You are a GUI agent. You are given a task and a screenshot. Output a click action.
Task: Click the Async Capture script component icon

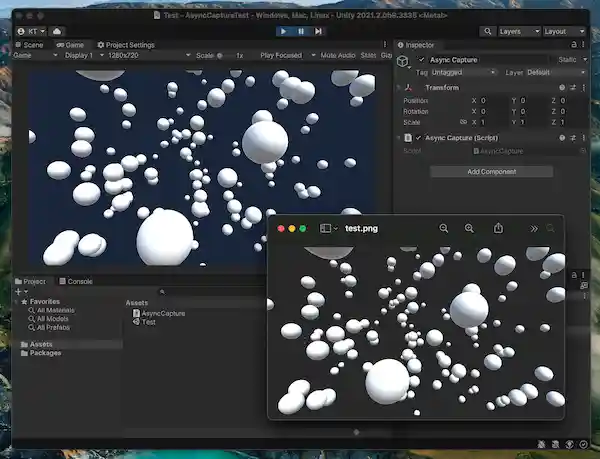408,138
